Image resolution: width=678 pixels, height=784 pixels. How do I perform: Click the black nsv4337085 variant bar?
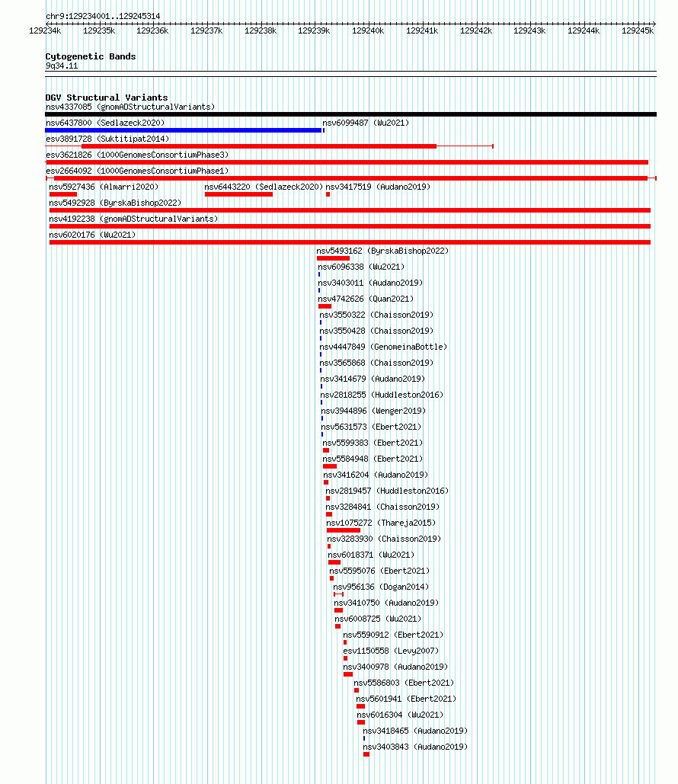click(351, 114)
